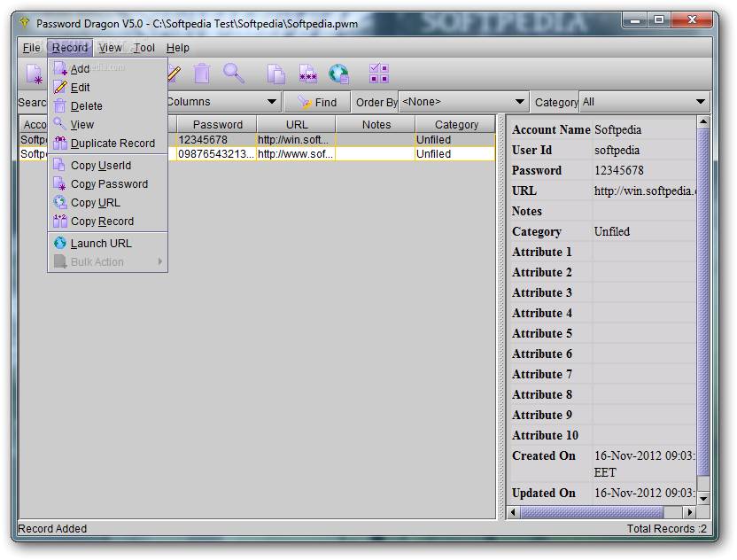Click the Account Name value Softpedia
Image resolution: width=737 pixels, height=560 pixels.
[x=617, y=129]
